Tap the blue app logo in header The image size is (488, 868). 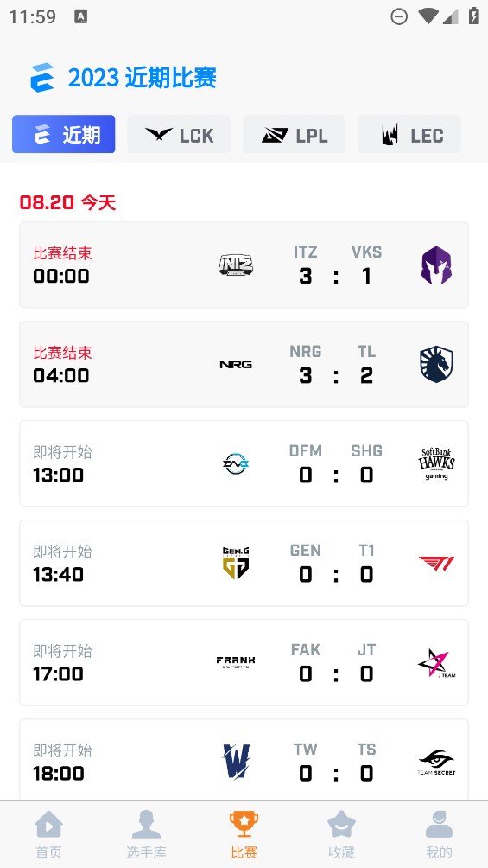point(42,78)
